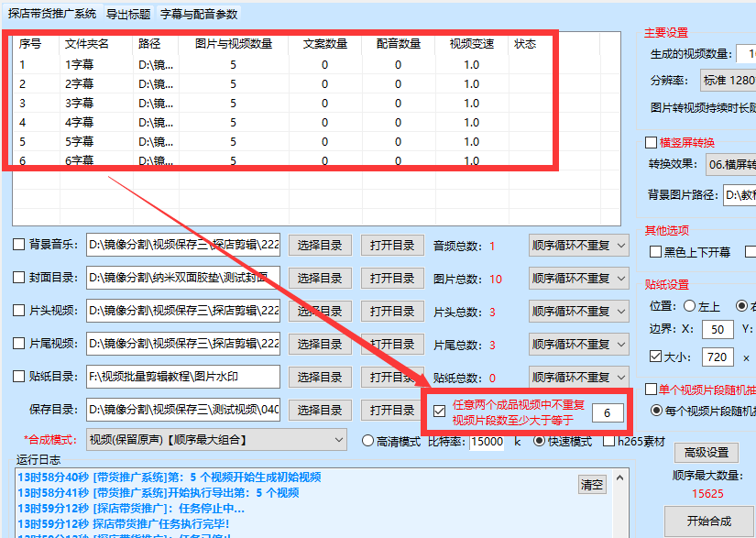Open 高级设置
The image size is (756, 538).
click(x=707, y=452)
